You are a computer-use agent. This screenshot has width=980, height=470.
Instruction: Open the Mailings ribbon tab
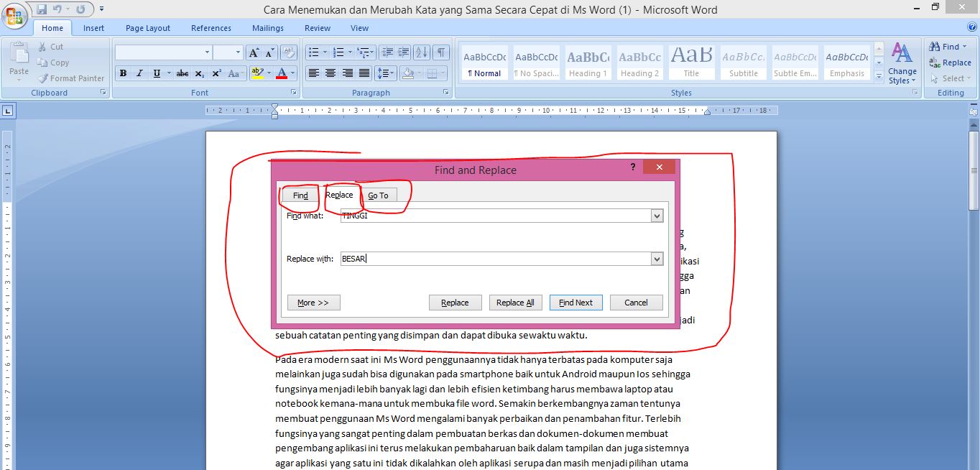coord(267,27)
